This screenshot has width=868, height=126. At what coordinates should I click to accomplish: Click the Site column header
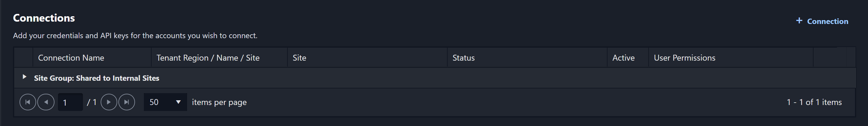click(x=300, y=58)
